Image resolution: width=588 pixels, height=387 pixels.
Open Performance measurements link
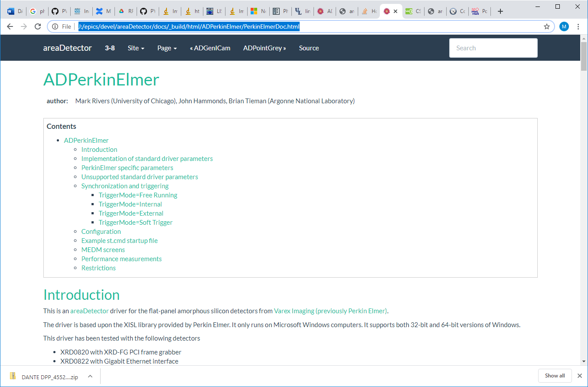coord(121,259)
